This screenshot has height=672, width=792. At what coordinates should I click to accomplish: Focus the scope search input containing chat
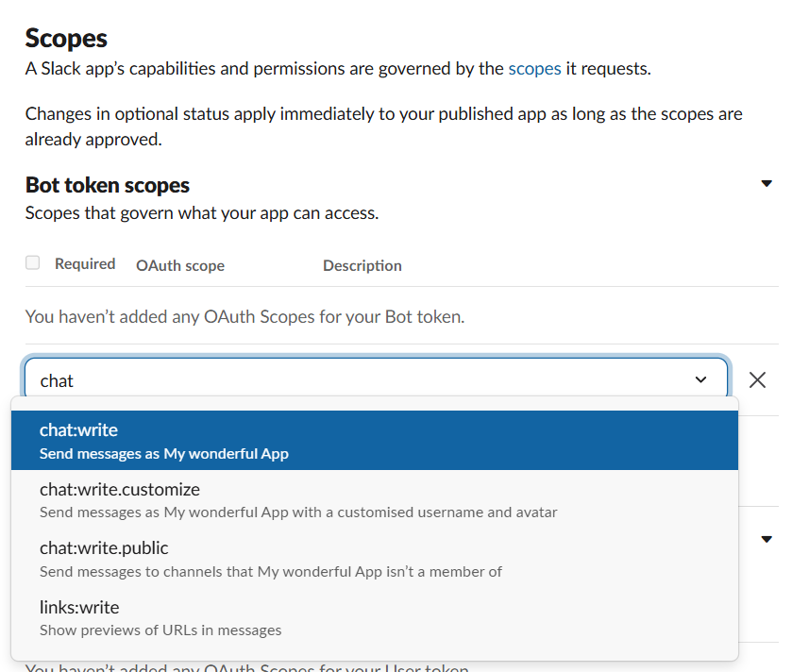[283, 379]
